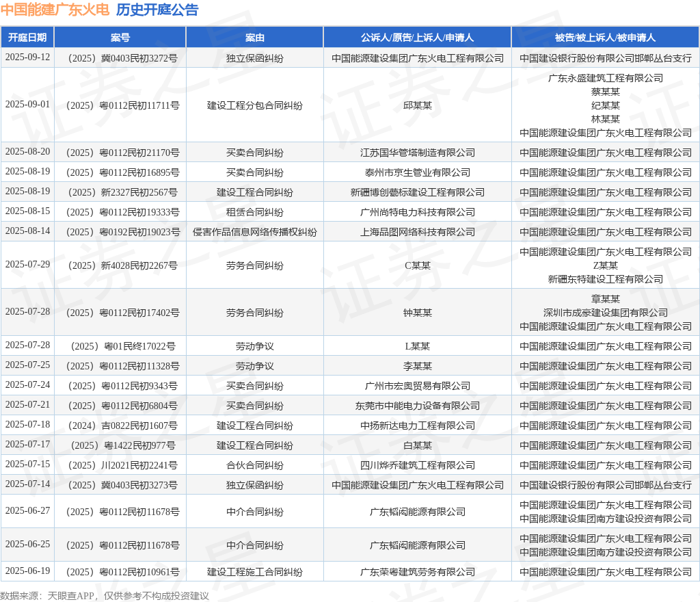This screenshot has height=602, width=700.
Task: Click plaintiff 江苏国华管塔制造有限公司
Action: (418, 153)
